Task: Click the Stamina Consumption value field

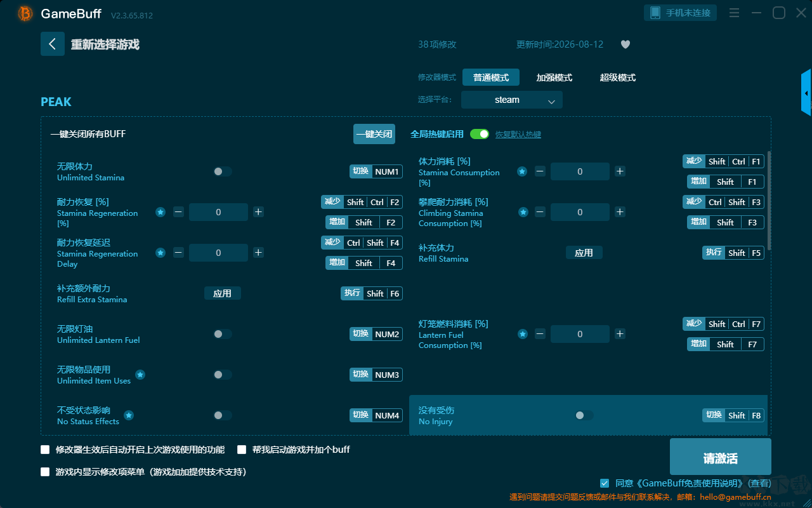Action: [580, 171]
